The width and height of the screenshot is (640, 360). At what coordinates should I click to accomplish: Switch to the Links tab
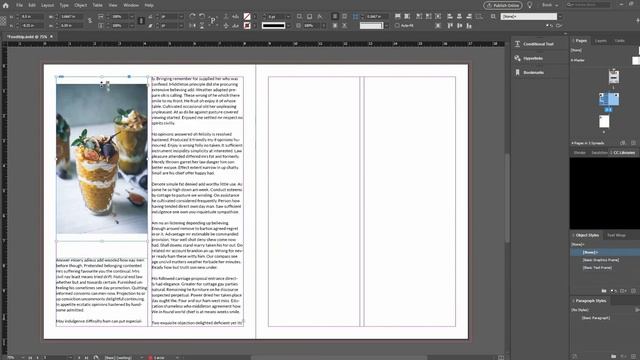click(x=620, y=41)
